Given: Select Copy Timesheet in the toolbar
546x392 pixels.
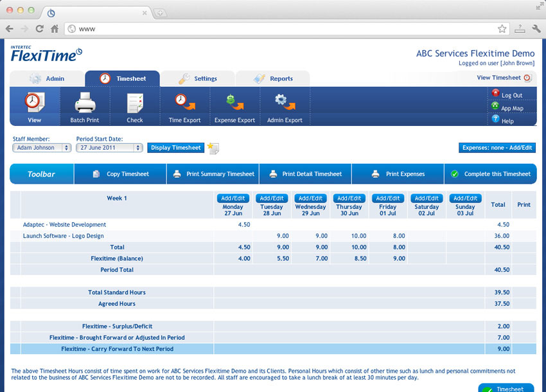Looking at the screenshot, I should tap(121, 174).
